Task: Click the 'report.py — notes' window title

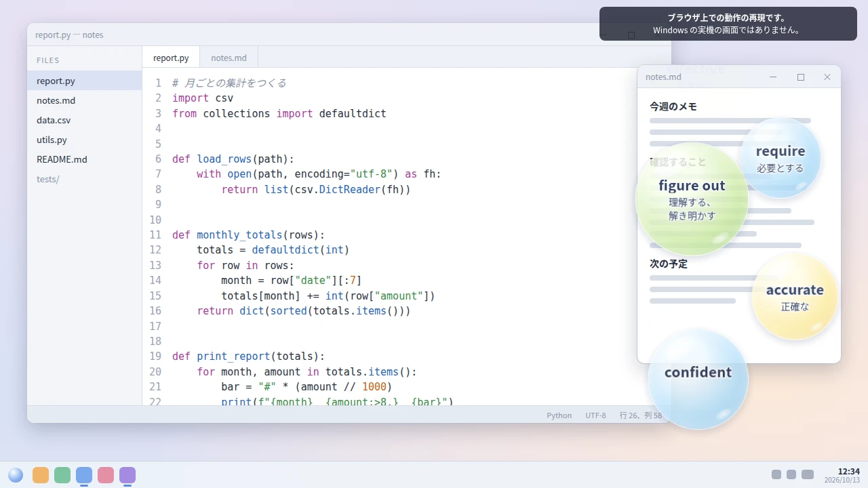Action: (69, 35)
